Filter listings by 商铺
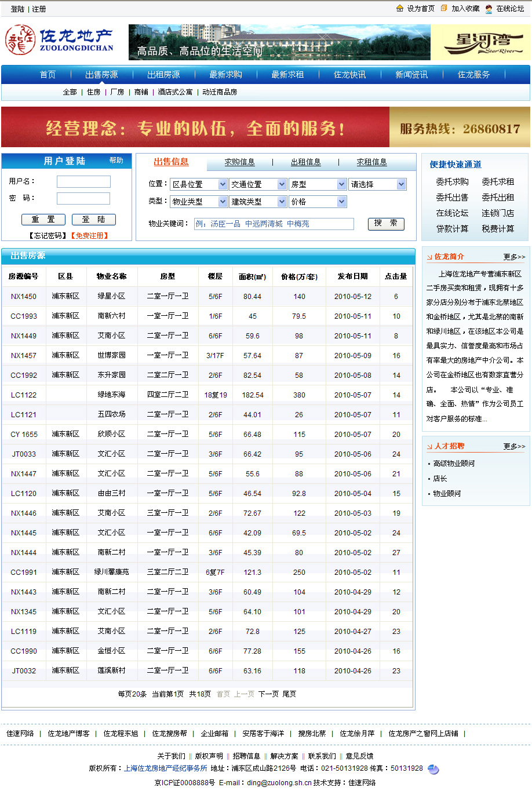 [141, 92]
